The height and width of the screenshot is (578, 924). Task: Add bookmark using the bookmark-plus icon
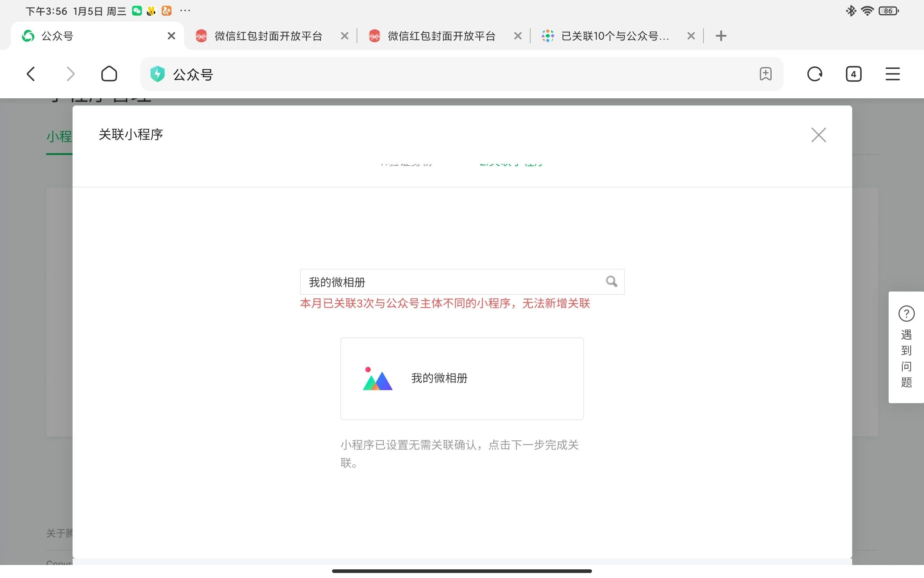[x=765, y=74]
